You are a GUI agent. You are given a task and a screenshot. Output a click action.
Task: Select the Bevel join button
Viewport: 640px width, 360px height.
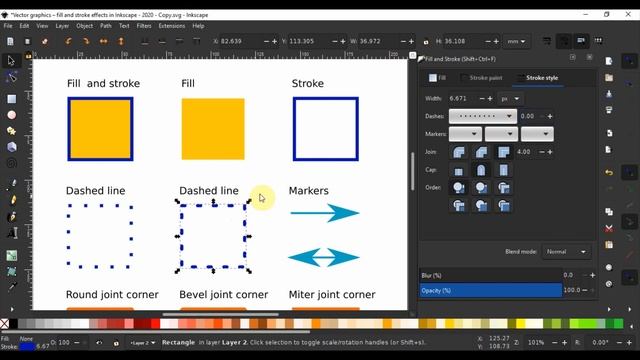click(481, 152)
